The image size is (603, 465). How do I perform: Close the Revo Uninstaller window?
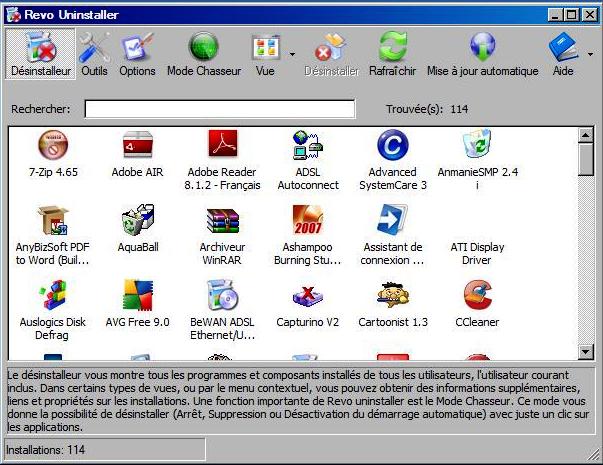click(x=590, y=15)
